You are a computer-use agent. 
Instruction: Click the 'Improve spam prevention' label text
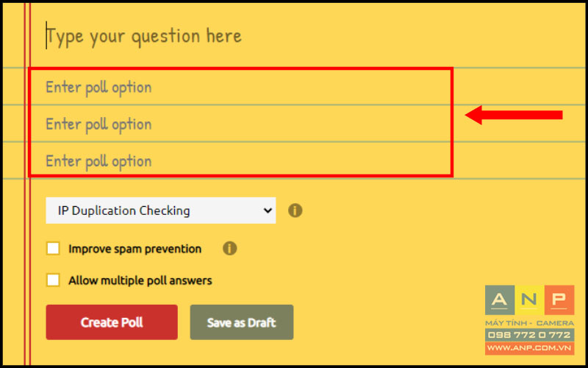pos(135,249)
